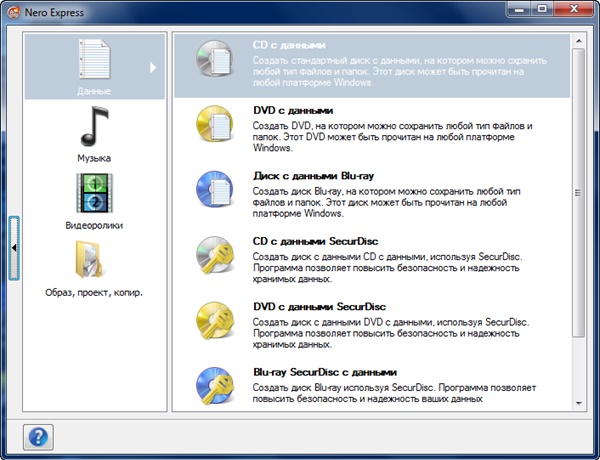Select the CD с данными SecurDisc heading
Screen dimensions: 600x460
[322, 241]
